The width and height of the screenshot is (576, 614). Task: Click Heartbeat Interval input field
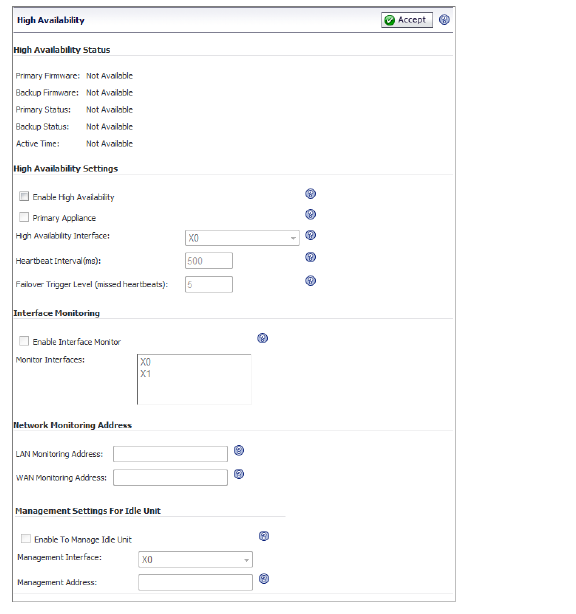209,261
